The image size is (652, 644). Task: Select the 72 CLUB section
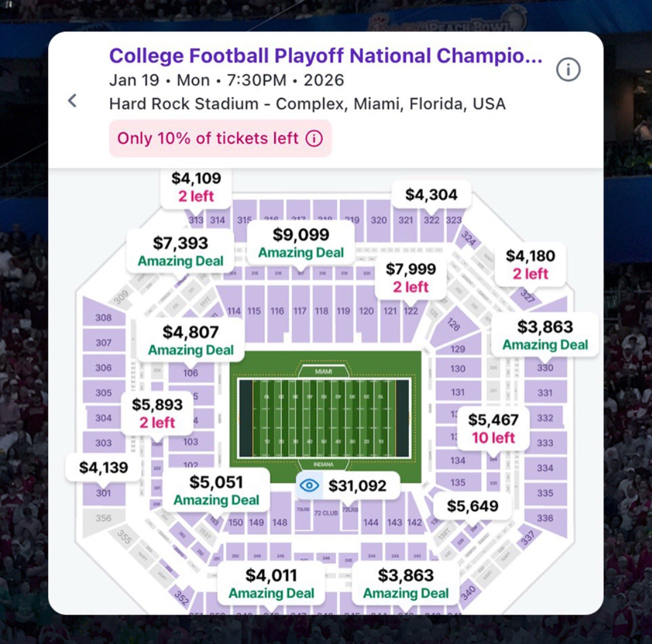point(326,513)
